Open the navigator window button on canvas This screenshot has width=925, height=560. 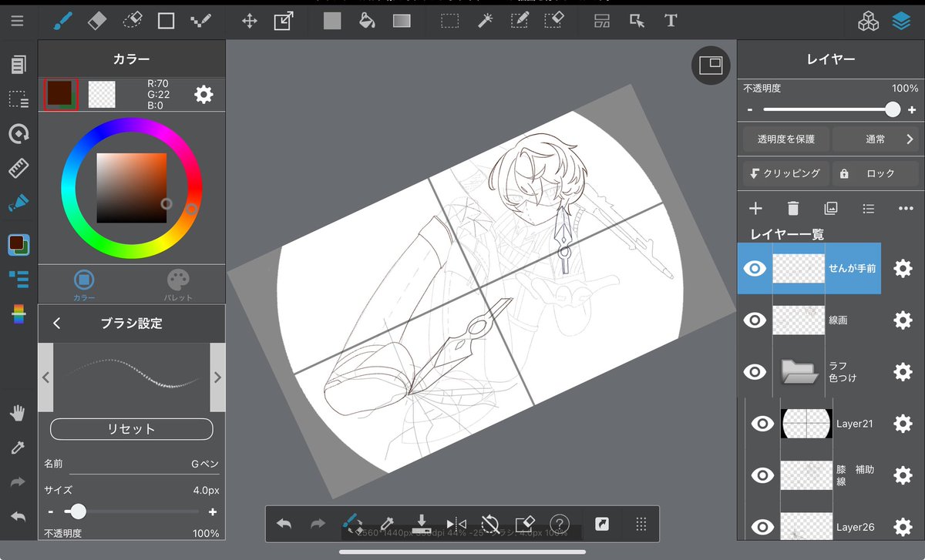pos(711,65)
